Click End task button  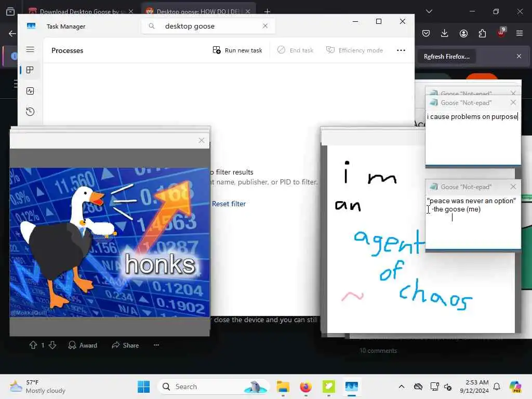click(x=295, y=50)
